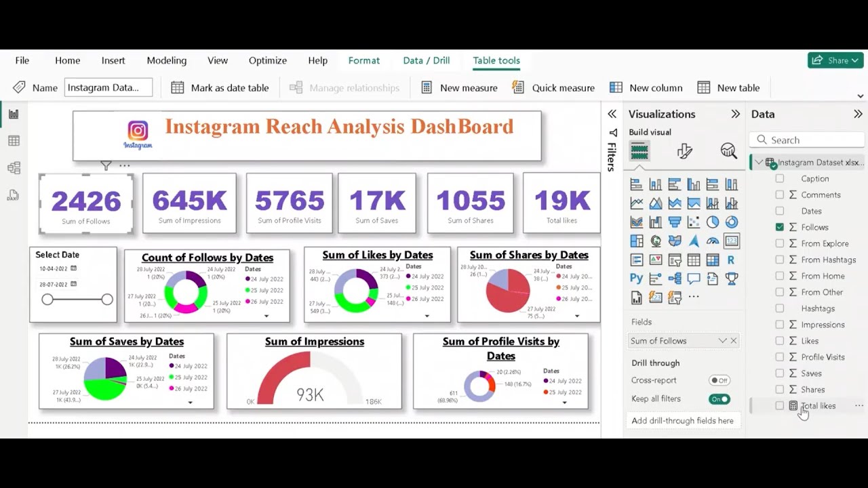Screen dimensions: 868x488
Task: Switch to the Data / Drill tab
Action: coord(427,60)
